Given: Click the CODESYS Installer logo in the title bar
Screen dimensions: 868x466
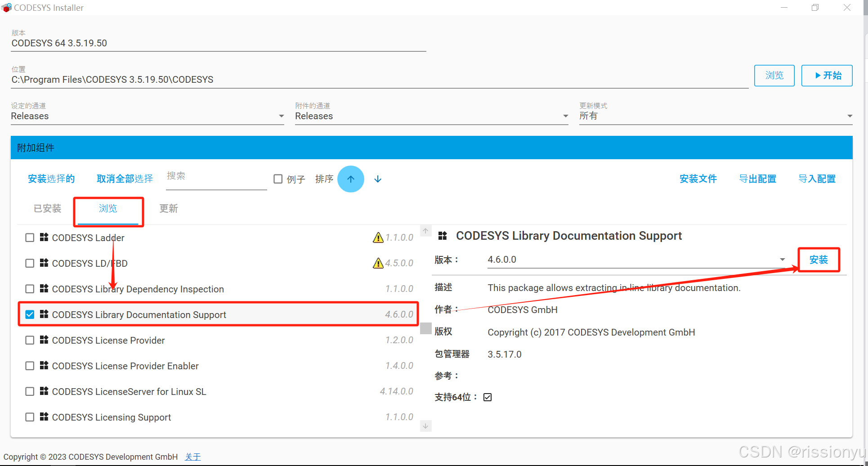Looking at the screenshot, I should point(7,7).
